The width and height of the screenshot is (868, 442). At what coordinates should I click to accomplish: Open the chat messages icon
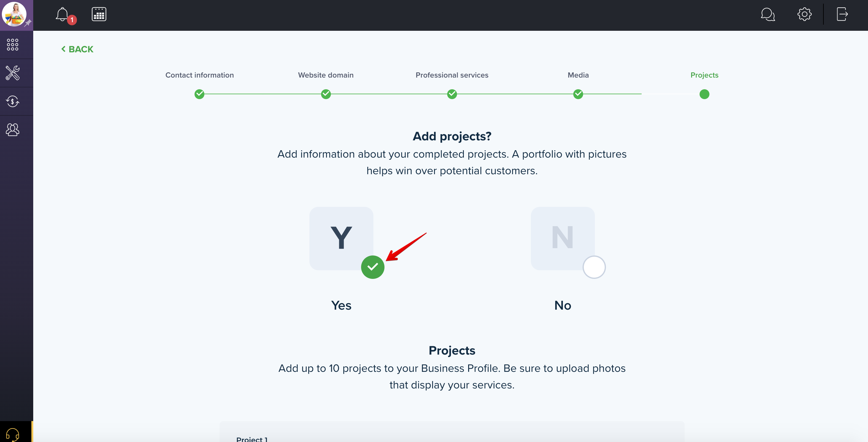[768, 14]
